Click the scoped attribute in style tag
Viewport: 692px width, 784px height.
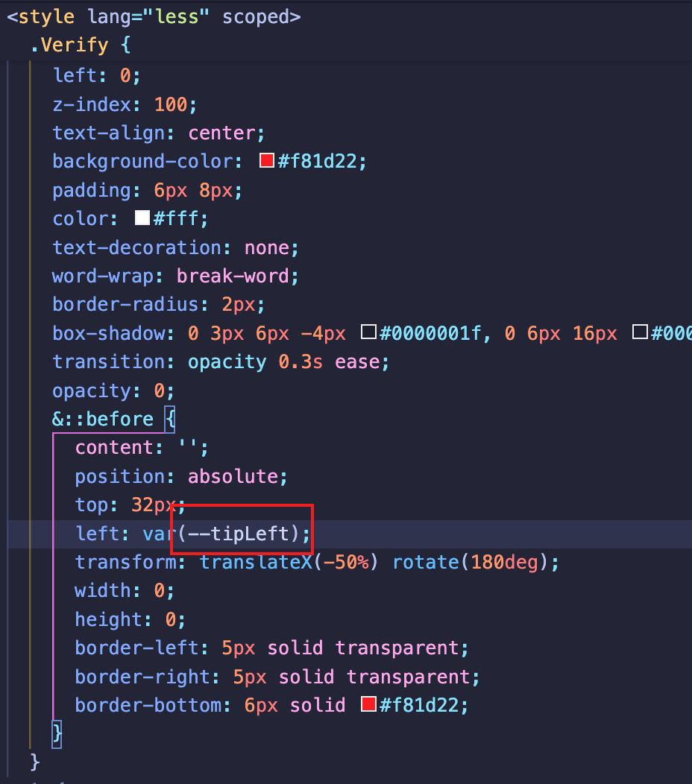pos(256,16)
